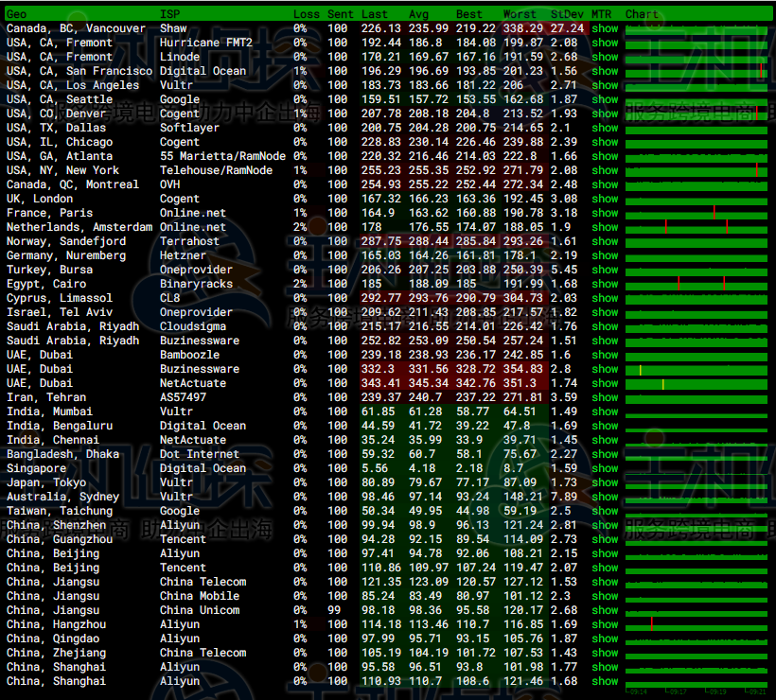Open MTR show for Hangzhou Aliyun row
This screenshot has height=700, width=776.
605,624
